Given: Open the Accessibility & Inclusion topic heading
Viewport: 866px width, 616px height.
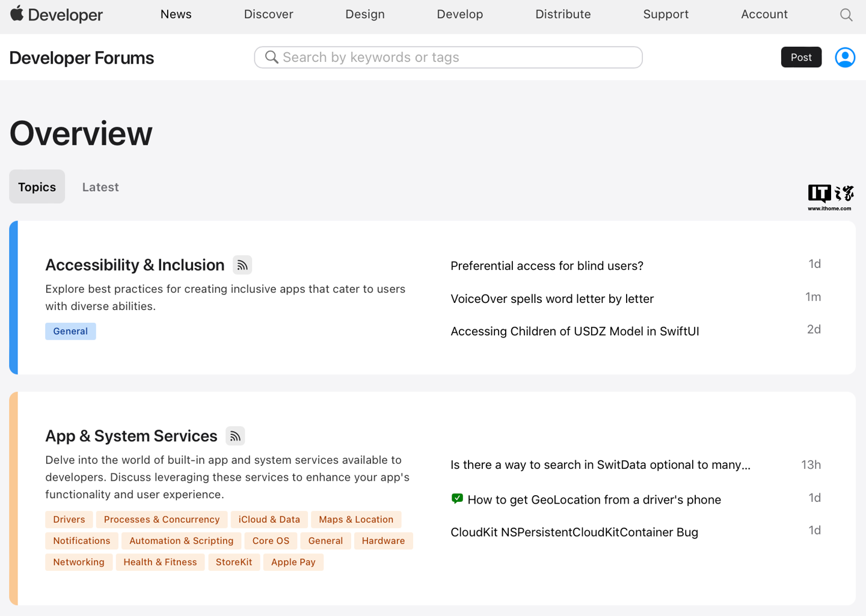Looking at the screenshot, I should point(135,265).
